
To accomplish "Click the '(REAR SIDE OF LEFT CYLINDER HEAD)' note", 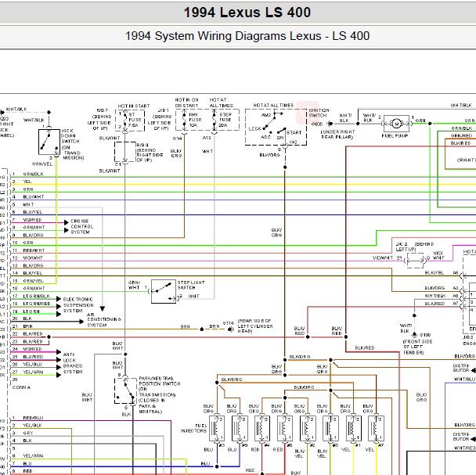I will [255, 326].
